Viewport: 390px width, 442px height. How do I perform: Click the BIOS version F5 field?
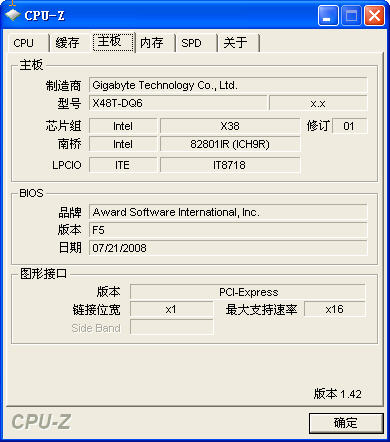click(228, 230)
